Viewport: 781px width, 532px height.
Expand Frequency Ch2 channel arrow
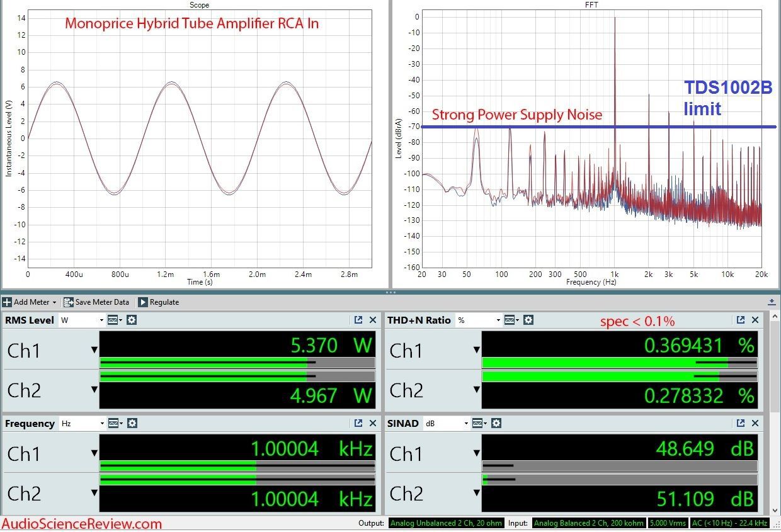tap(94, 493)
